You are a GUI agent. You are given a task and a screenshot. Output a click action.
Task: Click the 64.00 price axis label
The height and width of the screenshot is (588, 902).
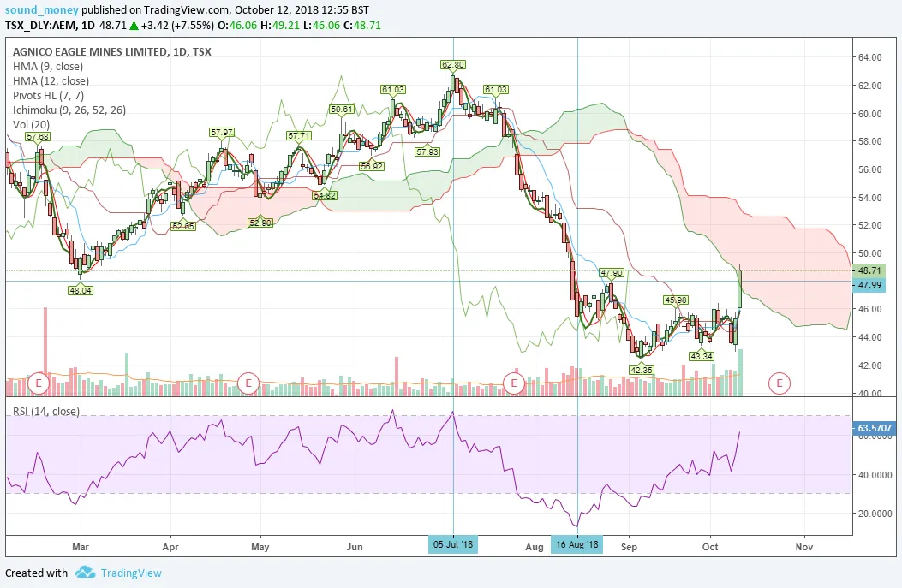point(869,57)
